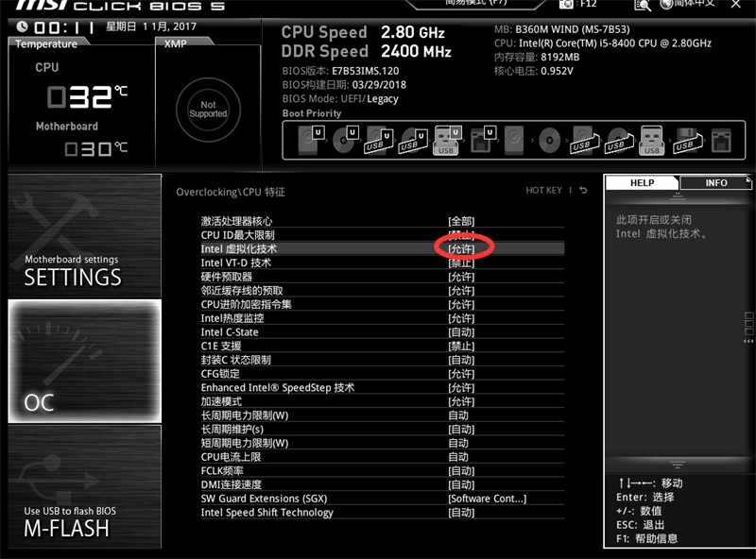Open DMI连接速度 dropdown value [自动]
Image resolution: width=756 pixels, height=559 pixels.
(461, 484)
